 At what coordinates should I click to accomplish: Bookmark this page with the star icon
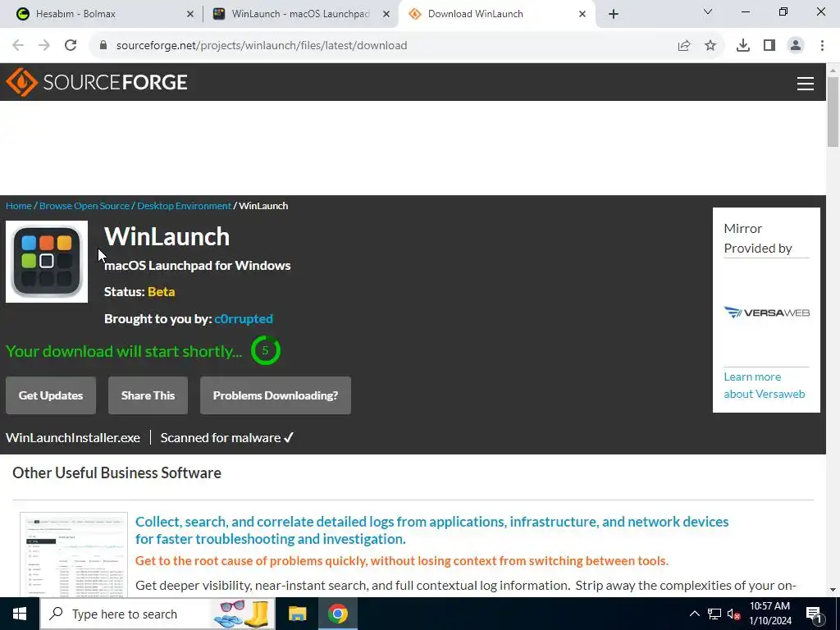[710, 46]
